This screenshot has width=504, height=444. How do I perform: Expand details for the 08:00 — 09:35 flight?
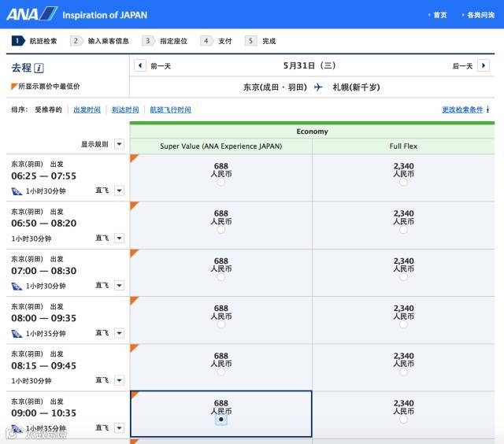coord(119,333)
